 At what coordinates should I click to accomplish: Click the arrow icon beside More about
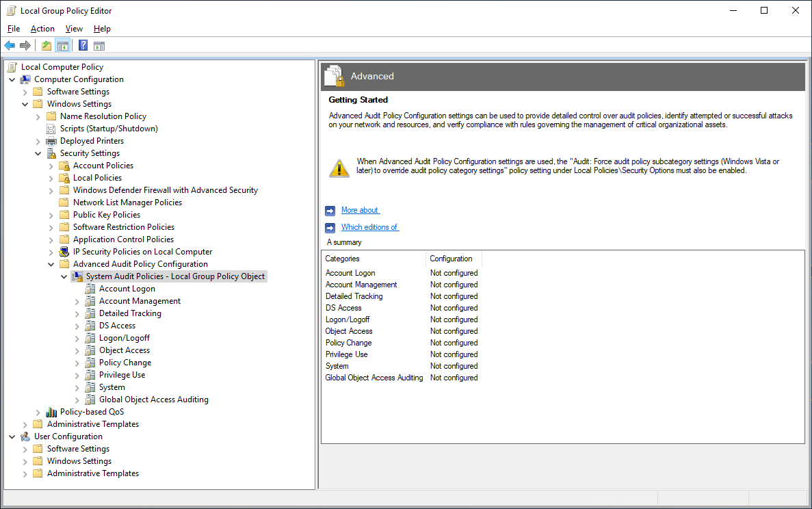(x=330, y=211)
